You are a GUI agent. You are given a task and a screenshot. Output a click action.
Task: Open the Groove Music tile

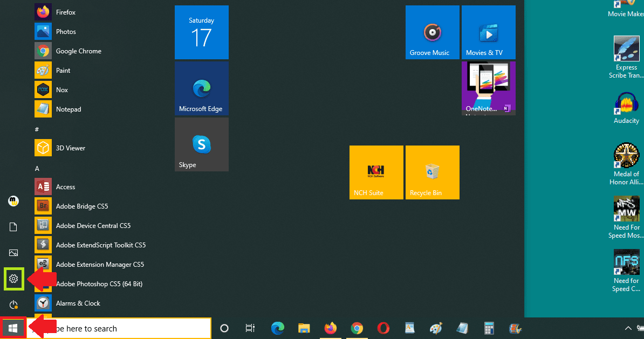(433, 32)
